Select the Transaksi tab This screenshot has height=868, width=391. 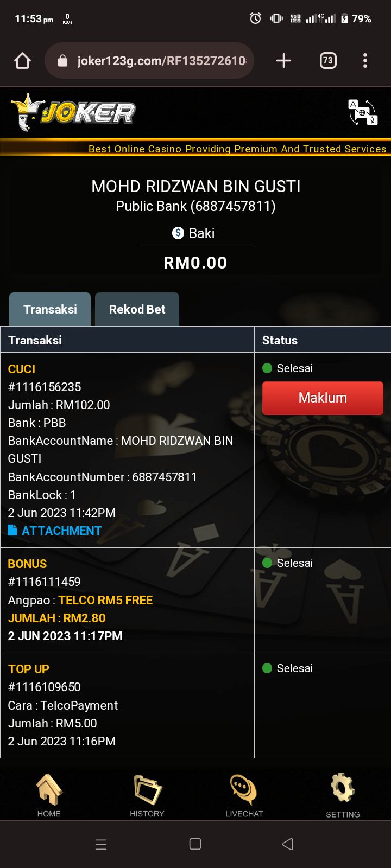point(50,309)
